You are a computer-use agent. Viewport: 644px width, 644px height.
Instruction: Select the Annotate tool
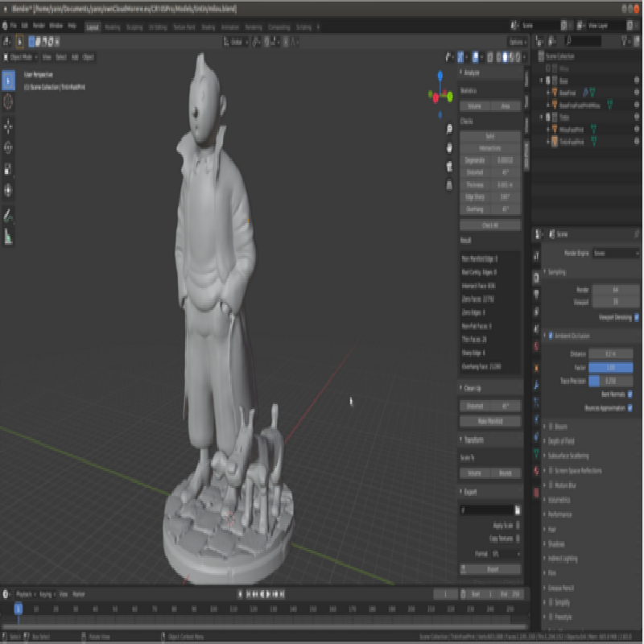click(8, 215)
